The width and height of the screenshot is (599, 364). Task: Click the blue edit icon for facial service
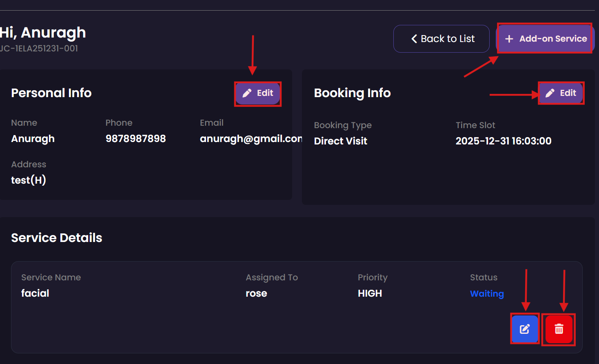525,329
